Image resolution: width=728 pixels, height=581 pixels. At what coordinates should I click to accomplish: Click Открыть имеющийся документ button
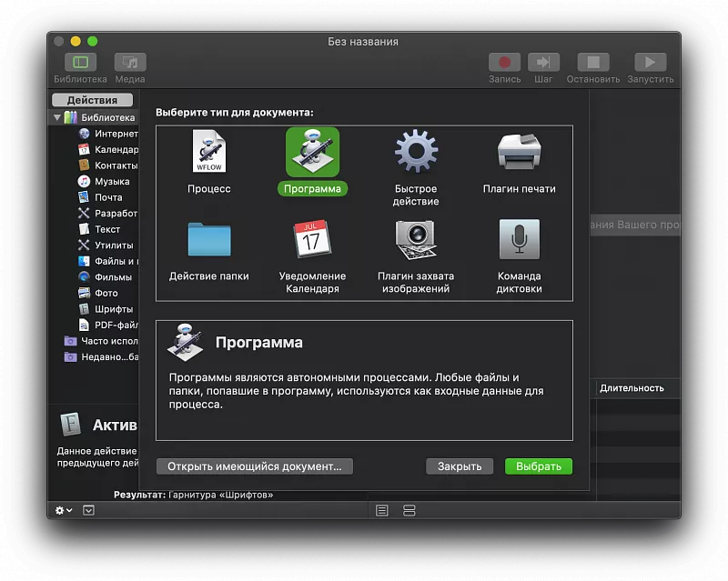255,466
